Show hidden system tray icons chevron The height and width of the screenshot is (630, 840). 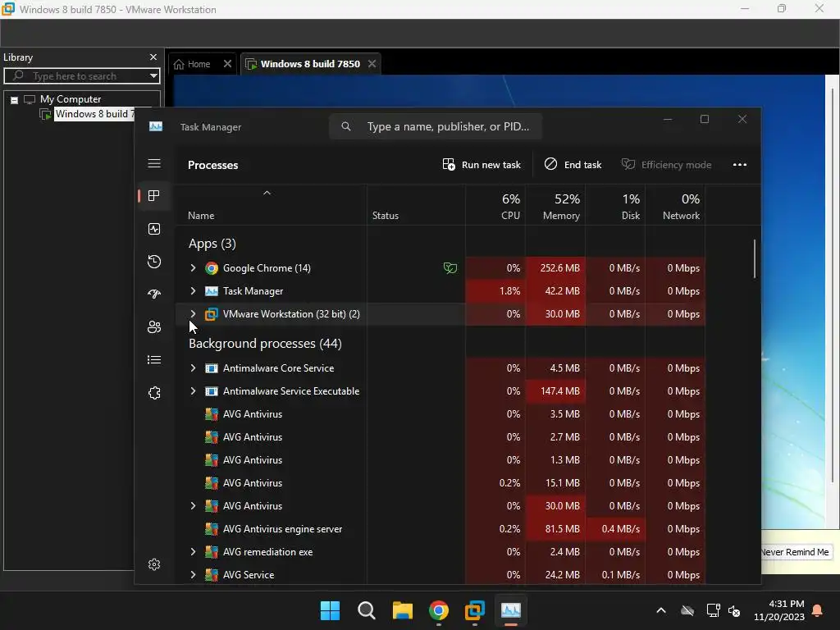tap(661, 610)
